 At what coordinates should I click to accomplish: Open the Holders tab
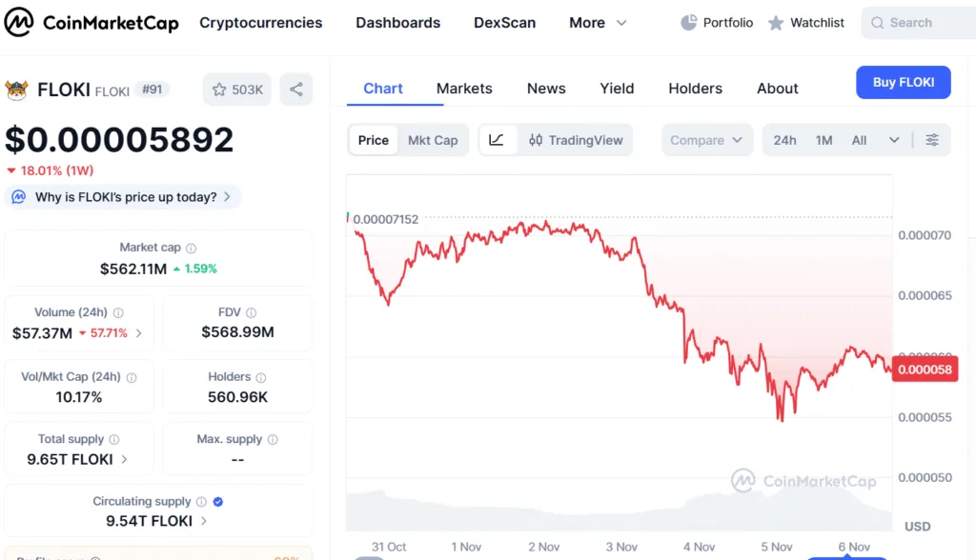coord(695,88)
